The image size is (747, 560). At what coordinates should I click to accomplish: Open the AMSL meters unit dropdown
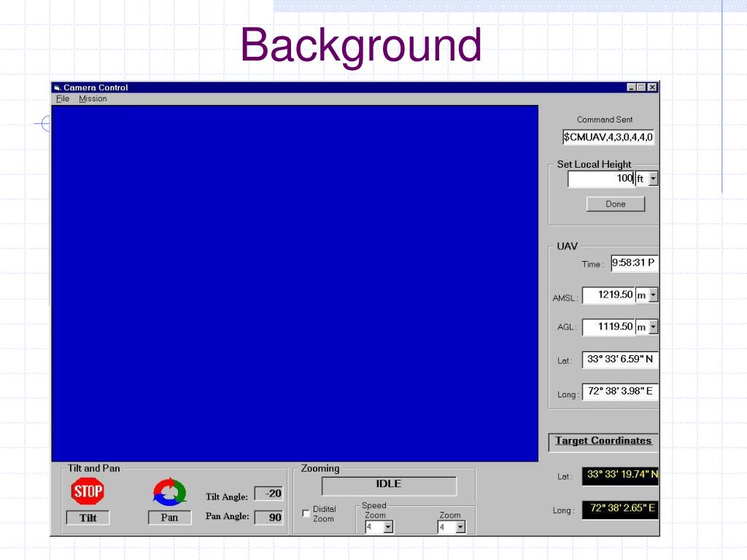[653, 295]
